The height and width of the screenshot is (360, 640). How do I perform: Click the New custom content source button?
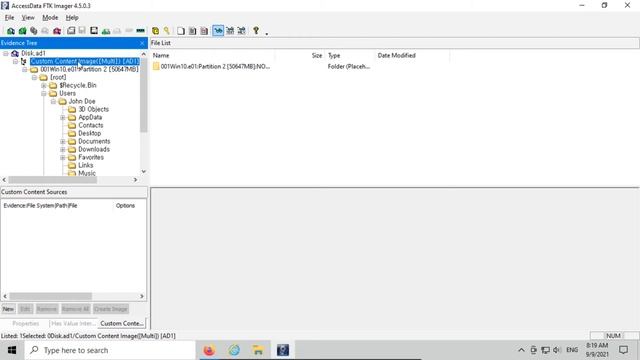(8, 309)
